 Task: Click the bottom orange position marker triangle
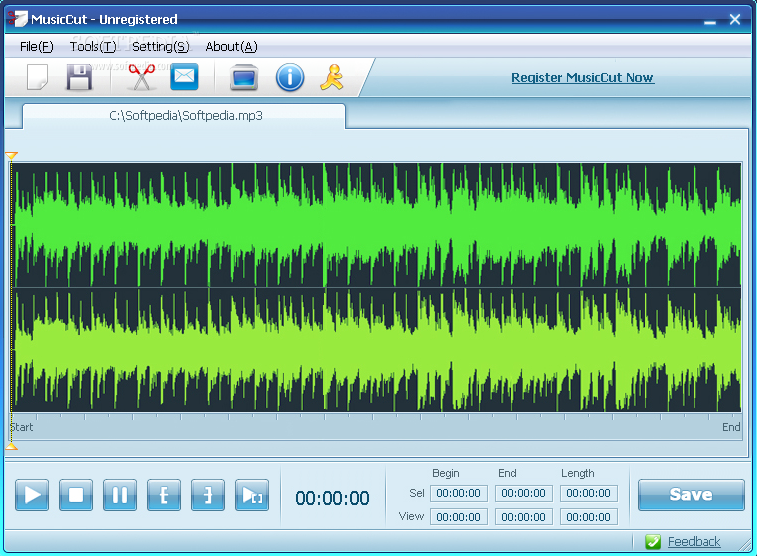[x=12, y=446]
